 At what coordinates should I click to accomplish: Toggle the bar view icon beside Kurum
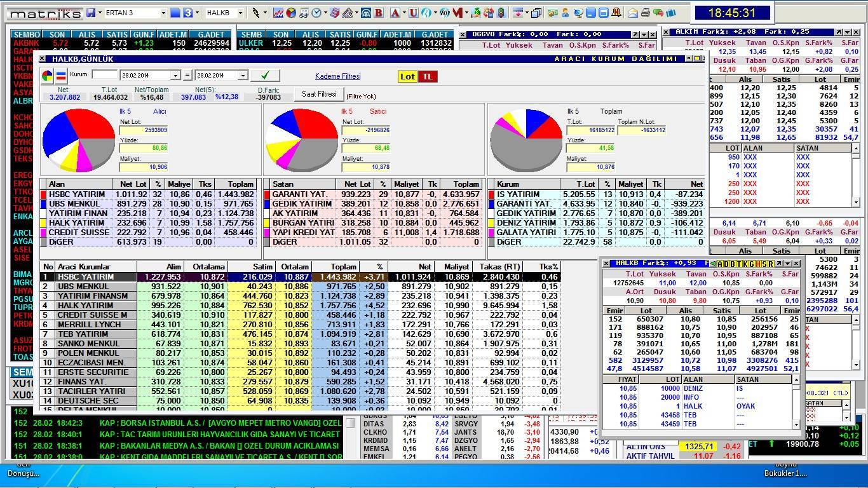pyautogui.click(x=61, y=76)
